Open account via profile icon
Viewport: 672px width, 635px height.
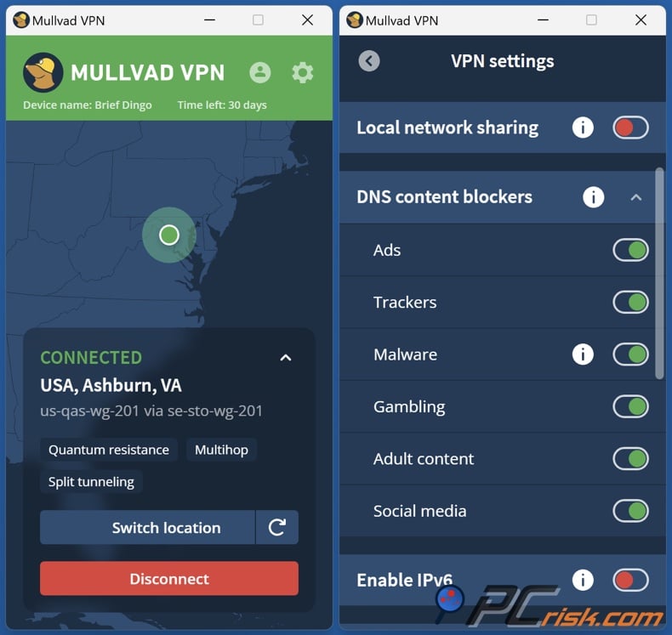click(x=260, y=72)
